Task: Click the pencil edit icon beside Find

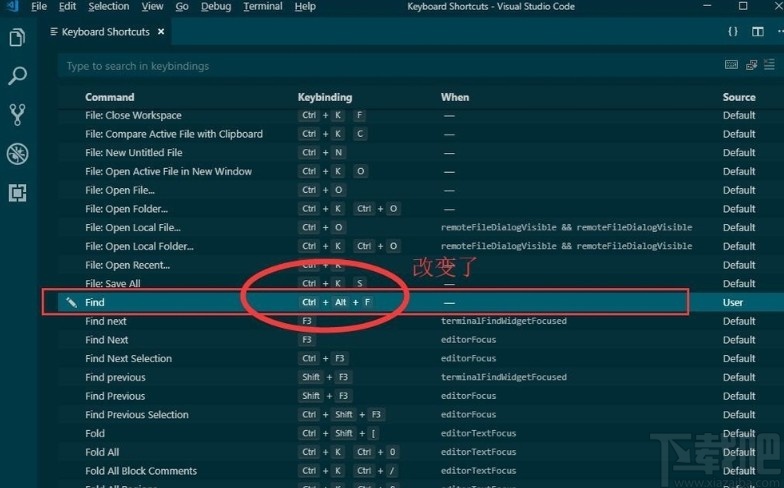Action: click(71, 302)
